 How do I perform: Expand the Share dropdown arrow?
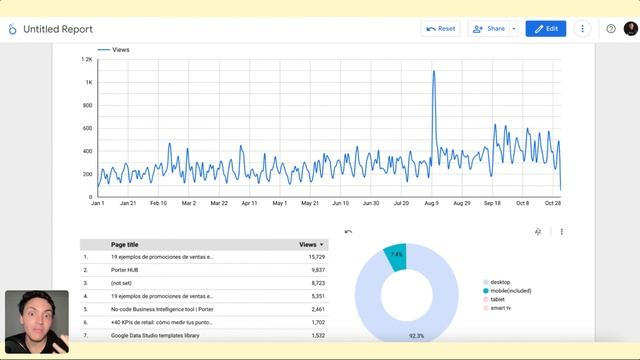pos(514,29)
